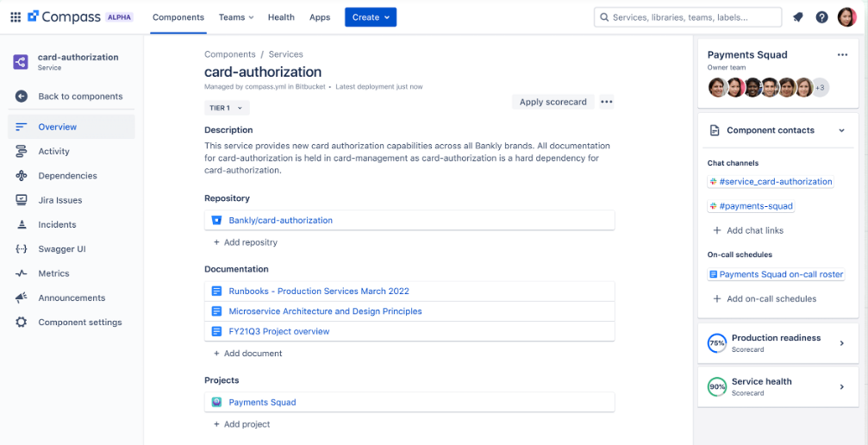Viewport: 868px width, 445px height.
Task: Click the Incidents cone icon
Action: (21, 224)
